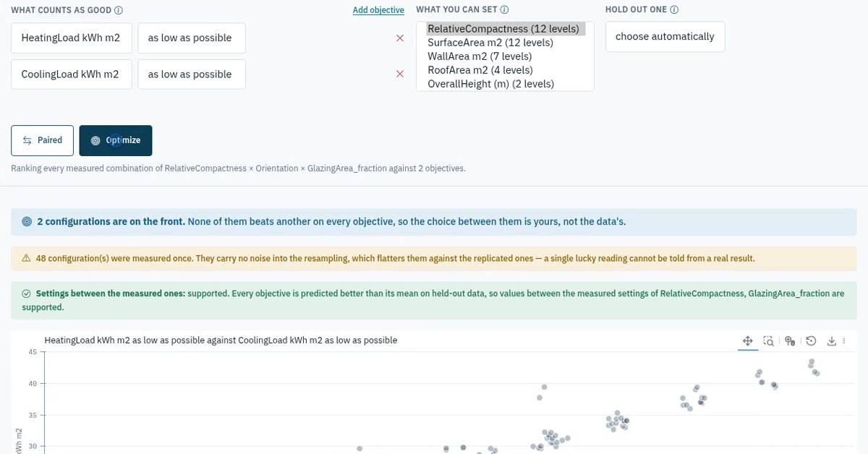868x454 pixels.
Task: Download the plot as image
Action: (x=832, y=340)
